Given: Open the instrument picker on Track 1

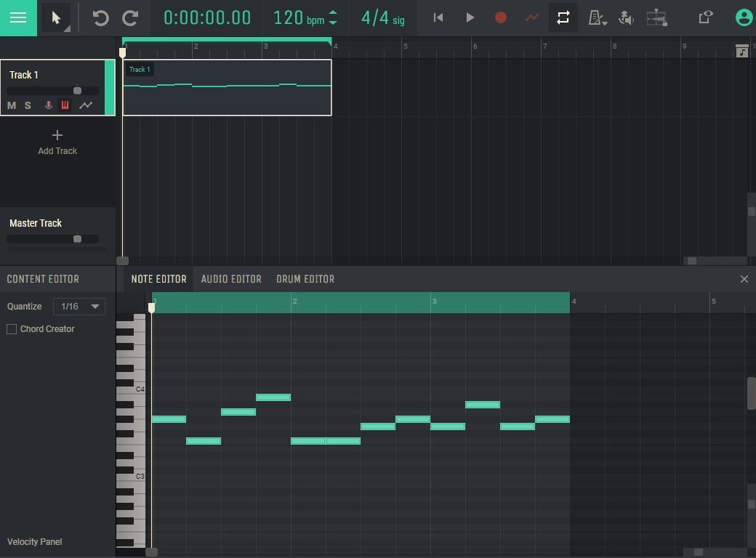Looking at the screenshot, I should pyautogui.click(x=65, y=105).
